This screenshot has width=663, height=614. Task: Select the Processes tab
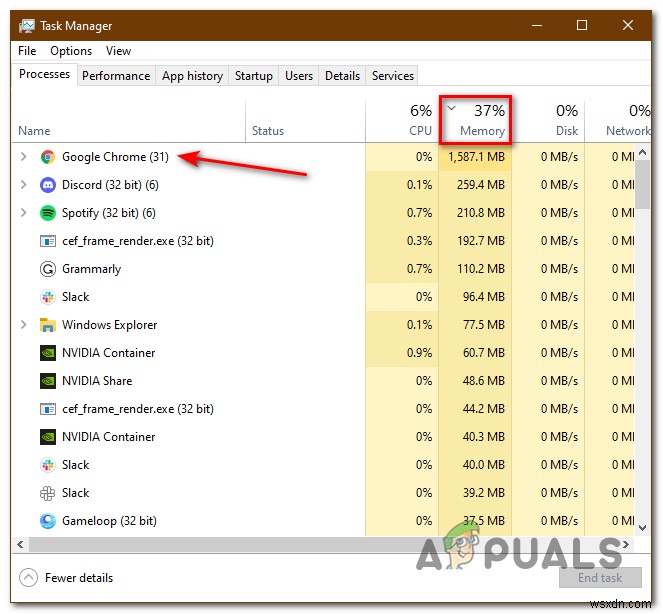point(44,74)
